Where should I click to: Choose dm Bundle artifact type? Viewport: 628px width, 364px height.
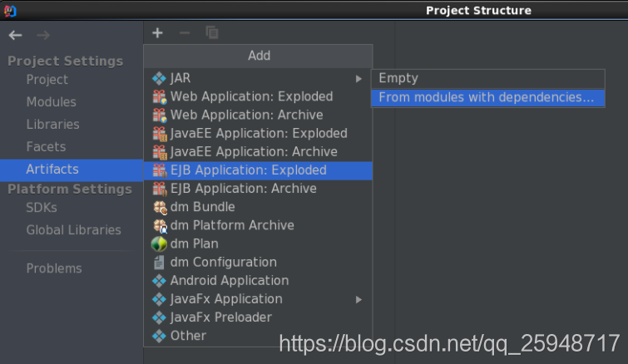pos(258,207)
